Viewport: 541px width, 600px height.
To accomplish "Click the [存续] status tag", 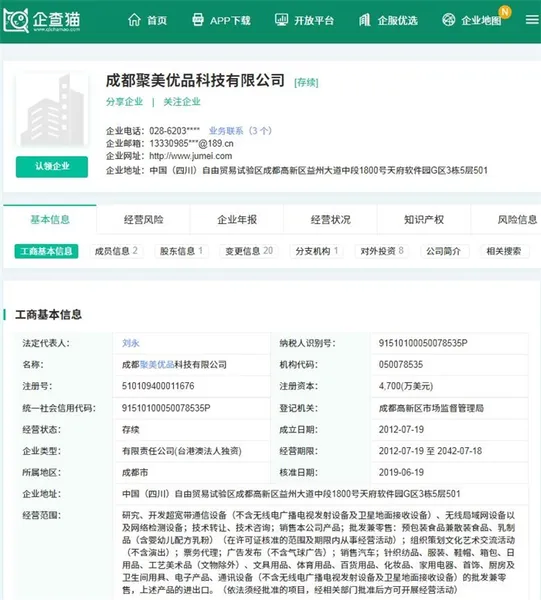I will click(306, 82).
